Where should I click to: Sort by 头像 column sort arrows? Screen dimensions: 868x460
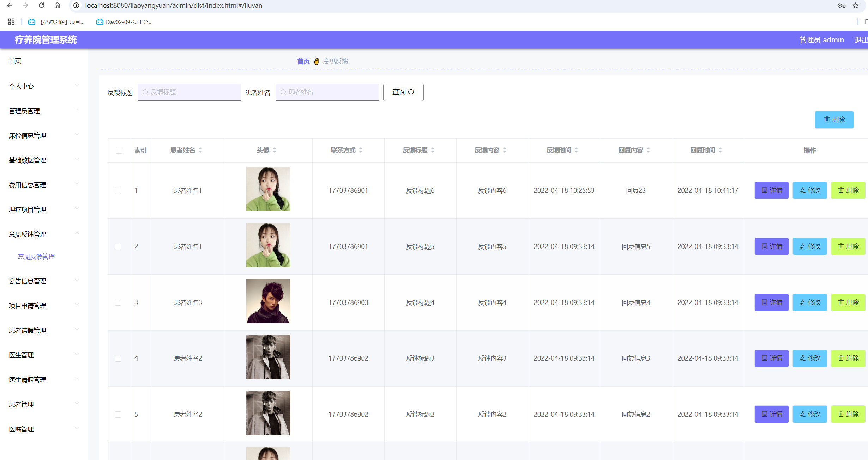coord(275,150)
